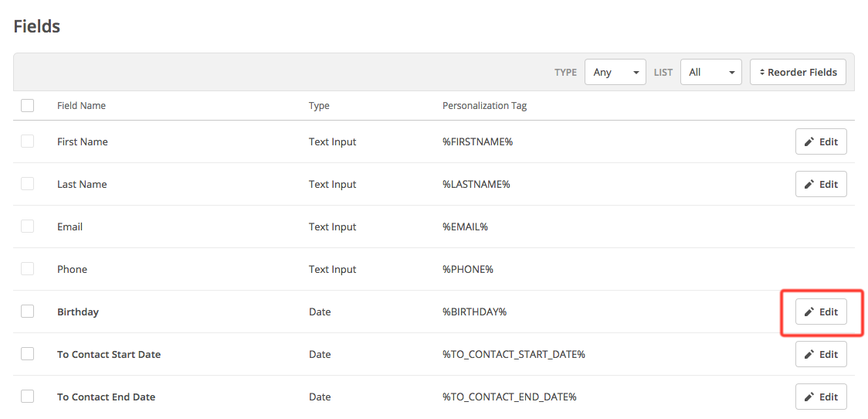The width and height of the screenshot is (868, 419).
Task: Open the TYPE filter dropdown
Action: point(615,73)
